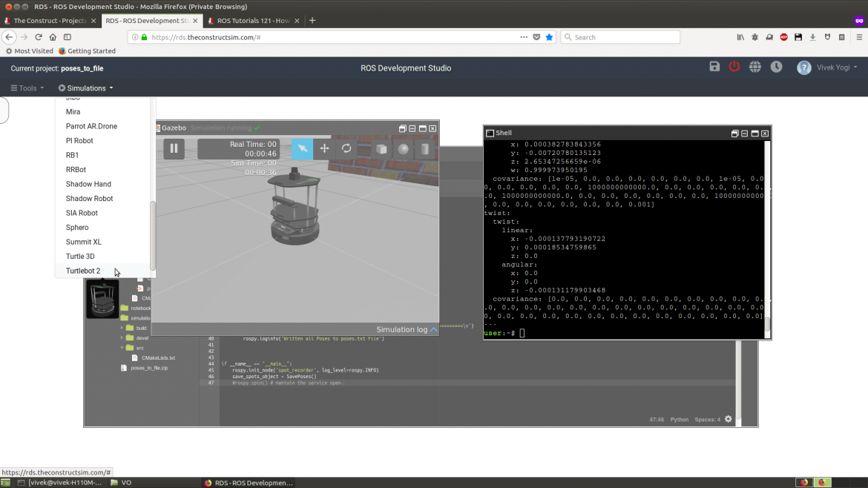Image resolution: width=868 pixels, height=488 pixels.
Task: Open Firefox Library icon
Action: click(x=740, y=37)
